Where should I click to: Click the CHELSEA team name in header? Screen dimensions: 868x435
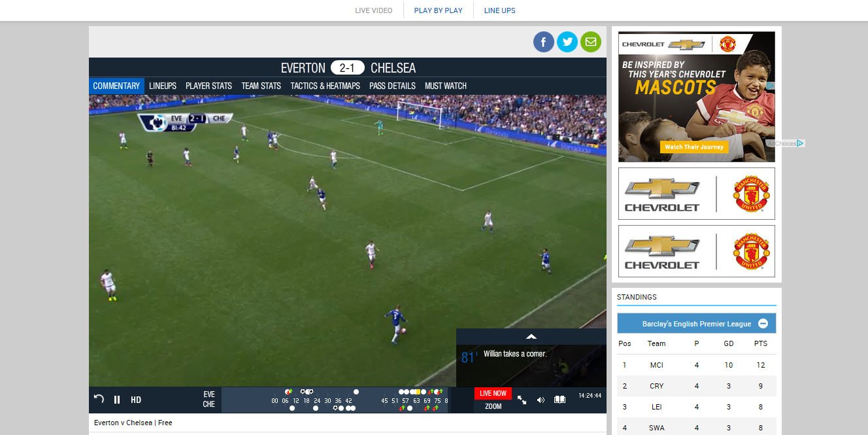(393, 68)
